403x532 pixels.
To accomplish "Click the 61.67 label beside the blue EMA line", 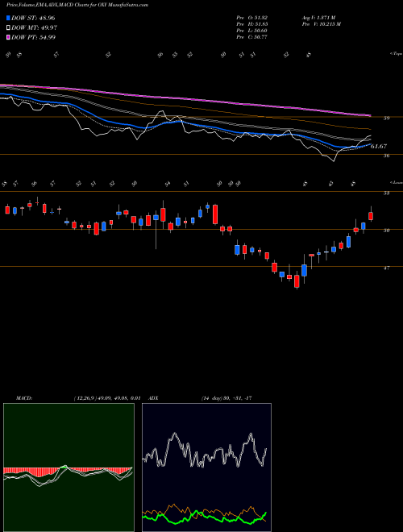I will pos(379,147).
